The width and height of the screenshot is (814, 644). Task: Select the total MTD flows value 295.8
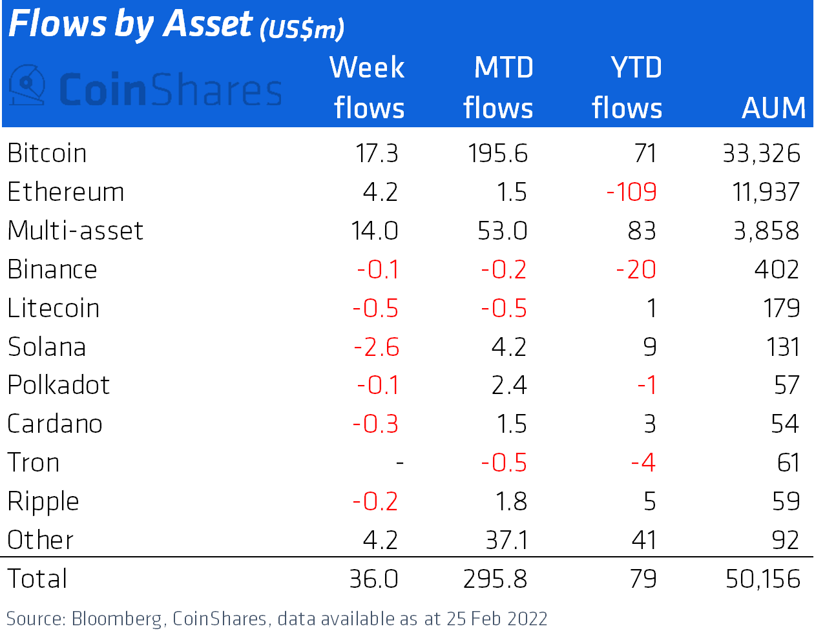pyautogui.click(x=496, y=579)
